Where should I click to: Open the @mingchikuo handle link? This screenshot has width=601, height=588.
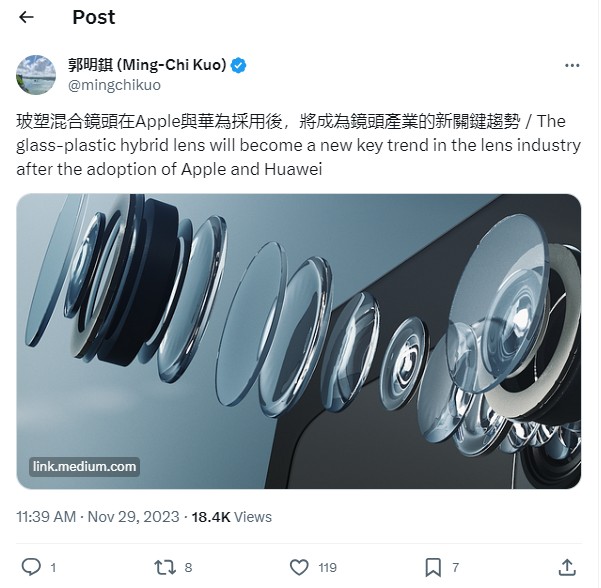(x=114, y=85)
